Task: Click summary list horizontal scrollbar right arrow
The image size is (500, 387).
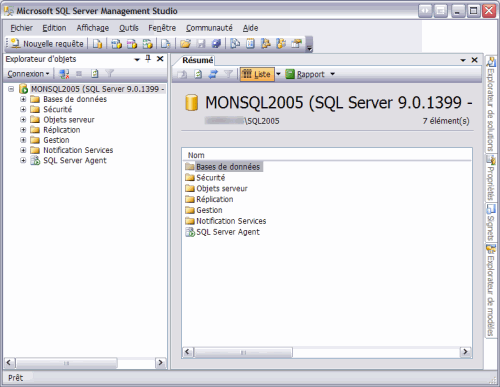Action: pyautogui.click(x=465, y=352)
